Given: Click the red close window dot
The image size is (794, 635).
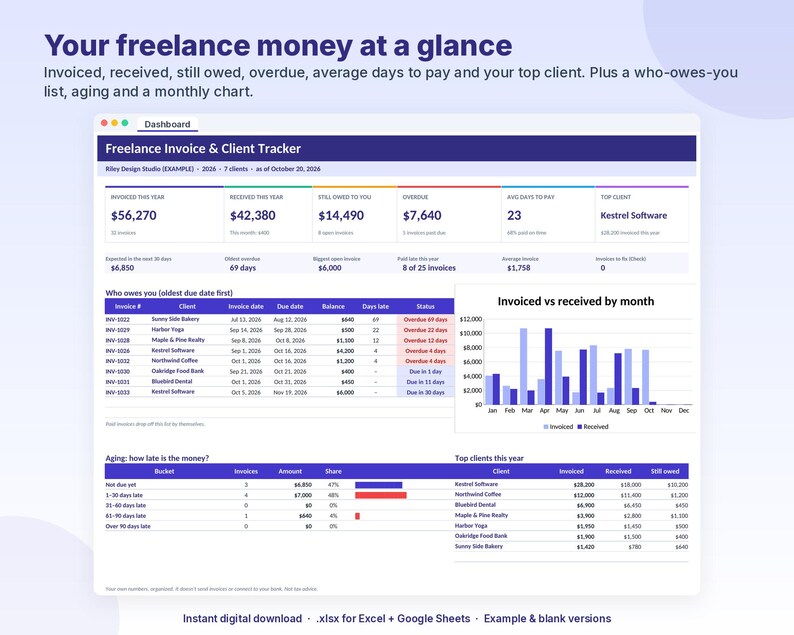Looking at the screenshot, I should [x=104, y=123].
